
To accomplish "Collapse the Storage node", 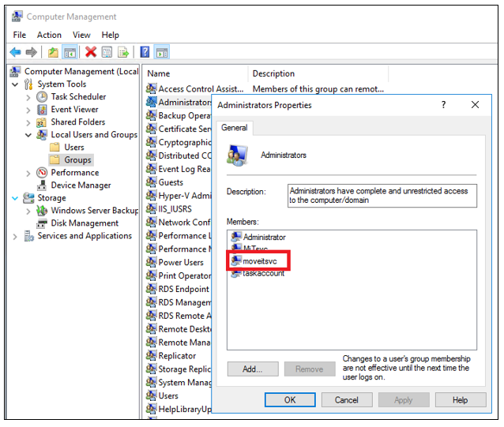I will (x=15, y=198).
